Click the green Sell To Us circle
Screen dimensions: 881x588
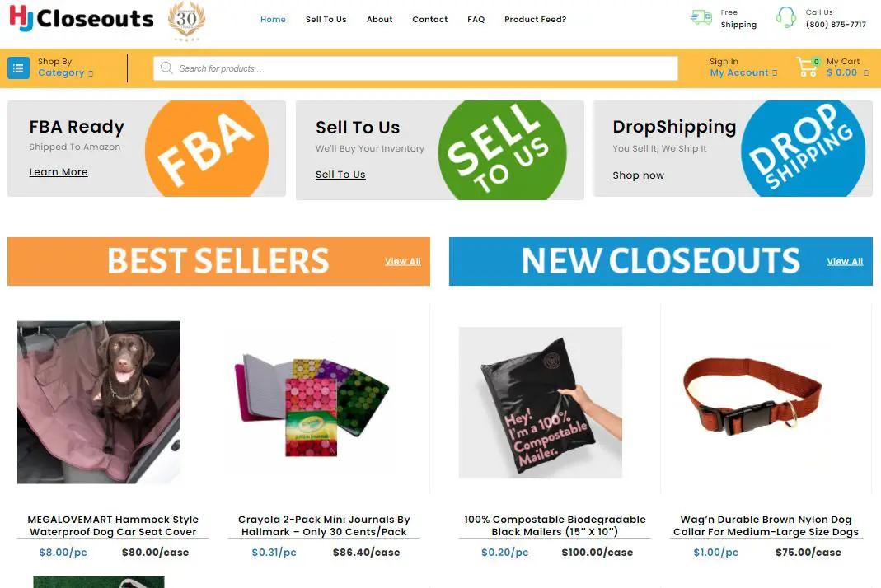coord(502,150)
